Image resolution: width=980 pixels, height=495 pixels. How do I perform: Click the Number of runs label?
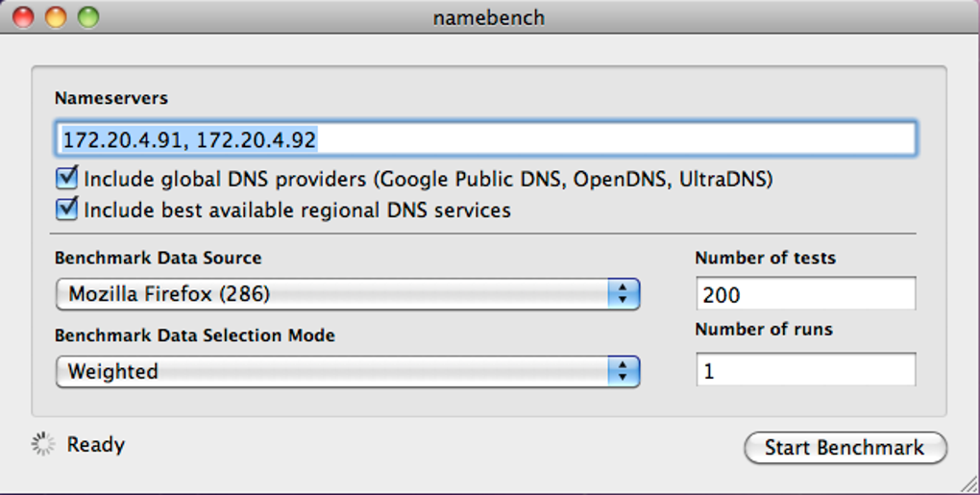coord(763,329)
